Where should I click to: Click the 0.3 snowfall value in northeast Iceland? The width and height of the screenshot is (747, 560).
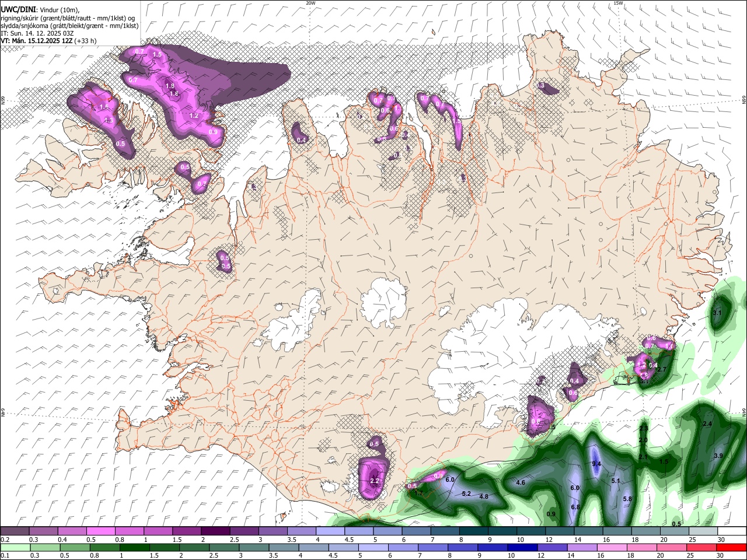pyautogui.click(x=540, y=85)
